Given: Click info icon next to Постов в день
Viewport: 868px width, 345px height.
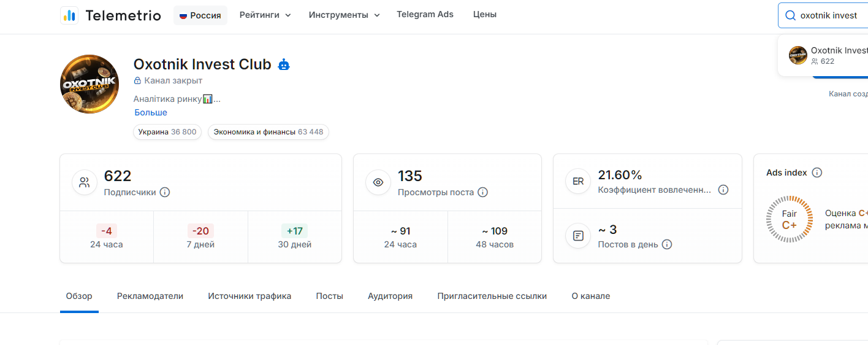Looking at the screenshot, I should click(667, 244).
